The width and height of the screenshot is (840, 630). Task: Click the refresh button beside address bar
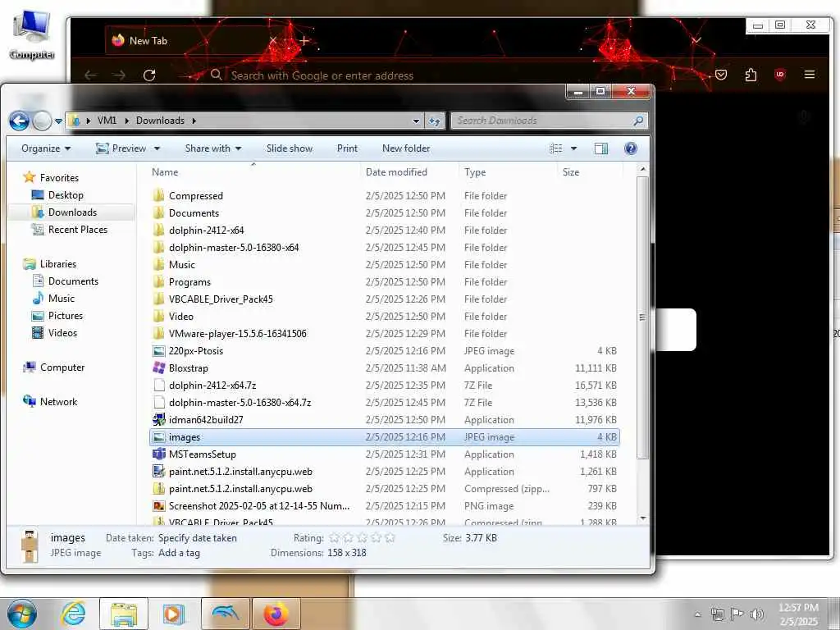435,121
